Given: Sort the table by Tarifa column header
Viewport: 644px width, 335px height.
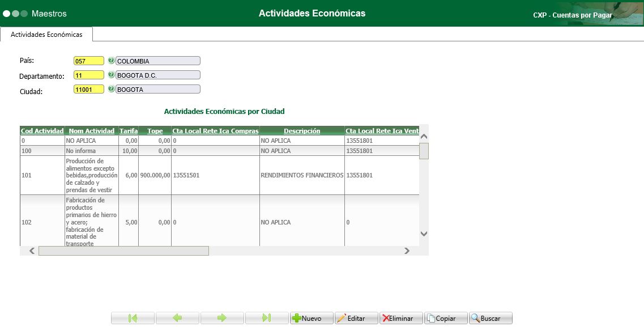Looking at the screenshot, I should coord(128,130).
